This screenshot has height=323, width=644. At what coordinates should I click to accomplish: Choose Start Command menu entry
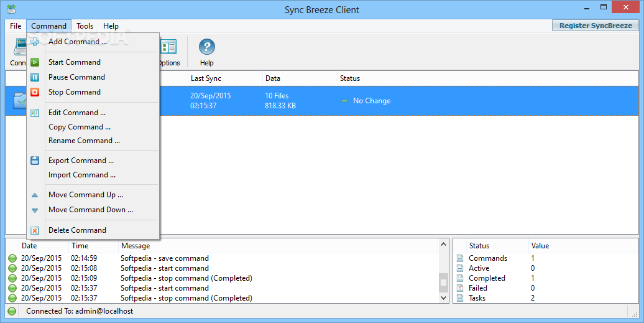click(x=93, y=62)
